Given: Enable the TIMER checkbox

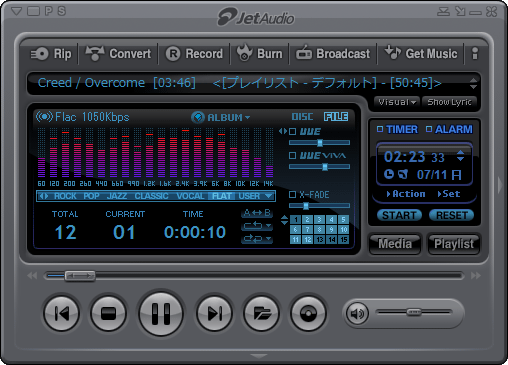Looking at the screenshot, I should pyautogui.click(x=380, y=129).
